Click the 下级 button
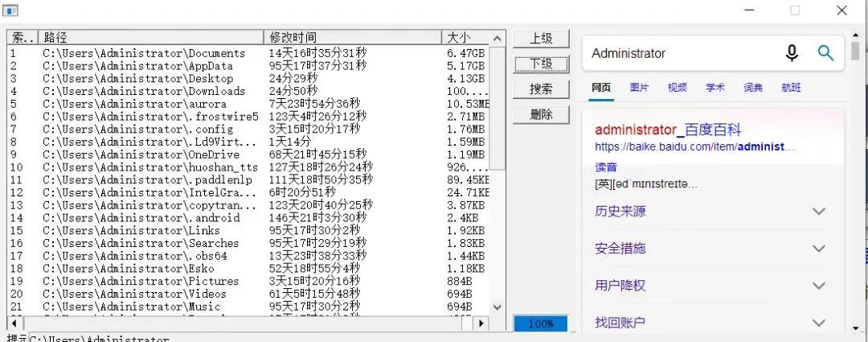This screenshot has height=342, width=868. (541, 64)
